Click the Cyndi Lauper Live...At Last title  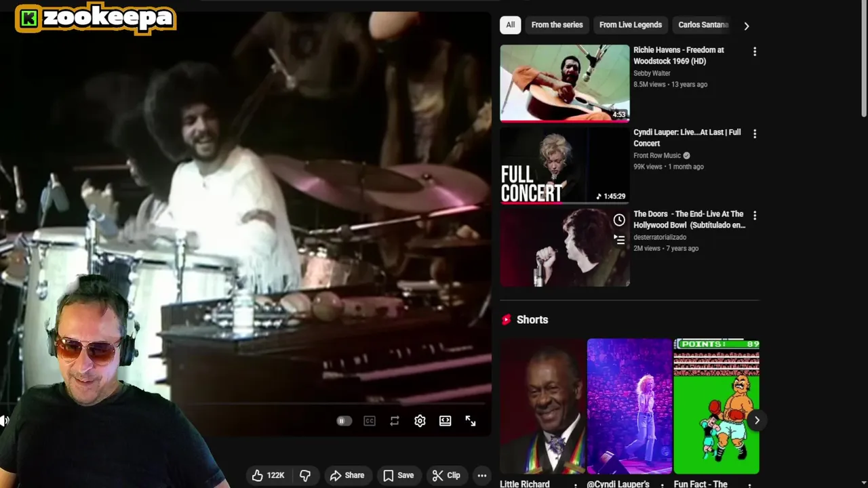687,138
